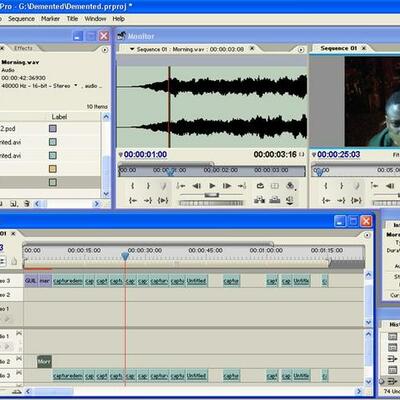Step forward one frame in source monitor

point(227,186)
